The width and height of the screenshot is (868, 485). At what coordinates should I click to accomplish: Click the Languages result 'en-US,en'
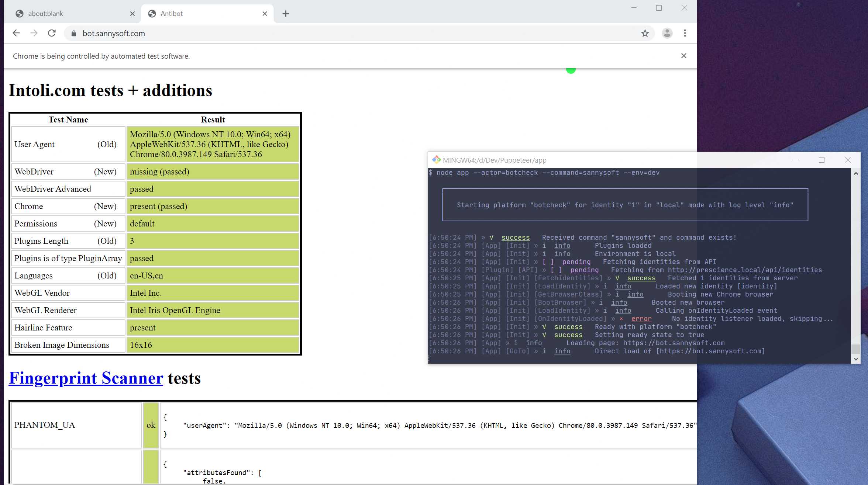click(213, 276)
